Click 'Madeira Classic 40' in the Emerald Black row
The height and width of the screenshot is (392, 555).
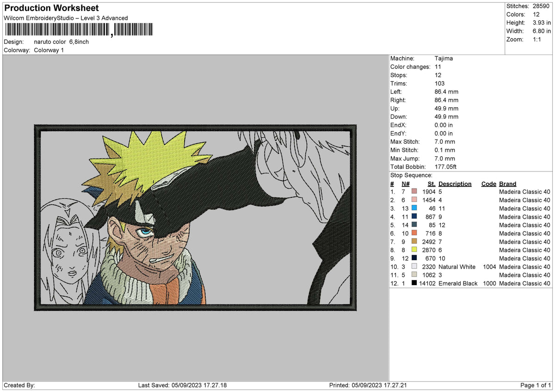coord(525,283)
